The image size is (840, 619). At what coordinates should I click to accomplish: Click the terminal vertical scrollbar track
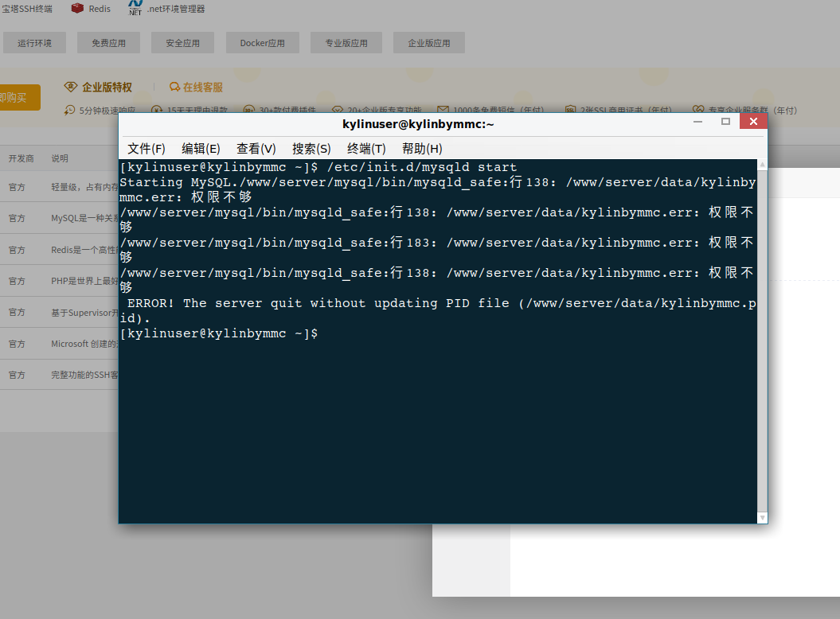pyautogui.click(x=762, y=341)
